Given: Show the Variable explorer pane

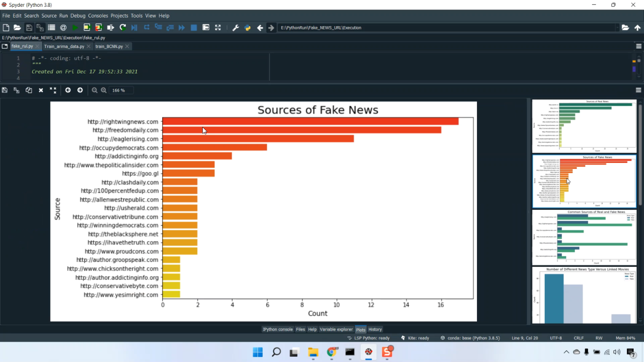Looking at the screenshot, I should click(336, 329).
